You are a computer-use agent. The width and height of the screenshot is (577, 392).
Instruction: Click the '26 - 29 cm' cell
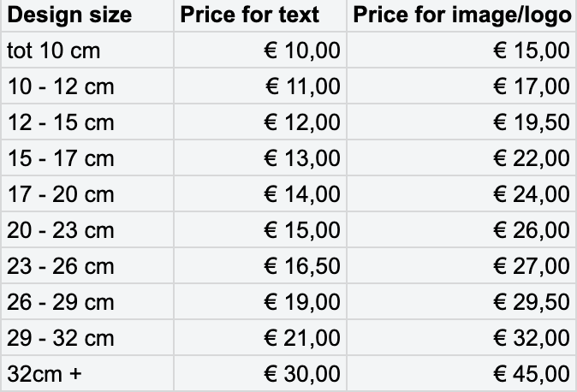pos(61,303)
